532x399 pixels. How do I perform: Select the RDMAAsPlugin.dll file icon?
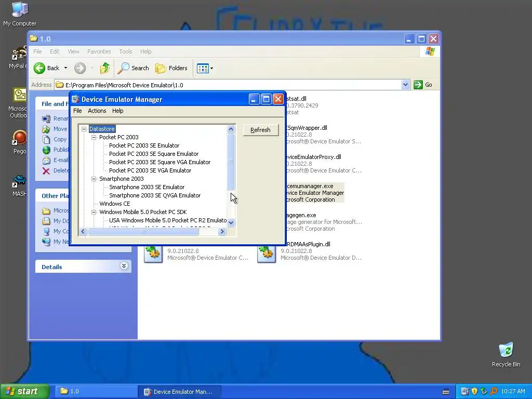(x=267, y=254)
